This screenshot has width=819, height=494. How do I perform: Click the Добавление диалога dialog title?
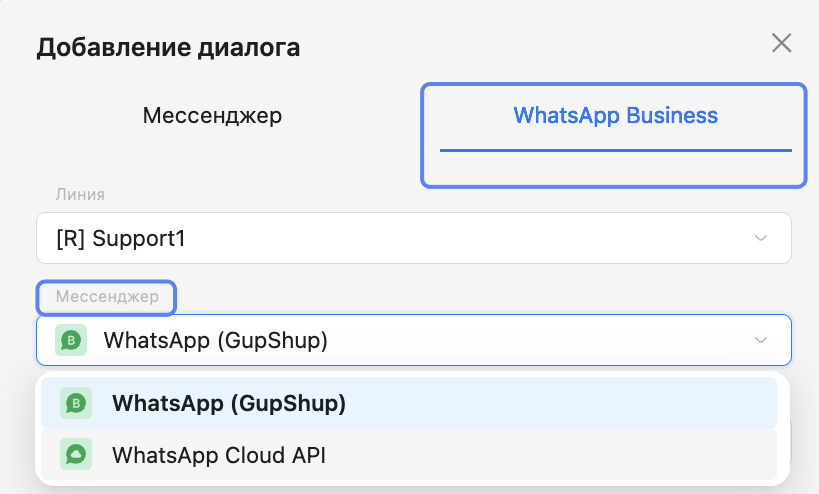tap(168, 47)
